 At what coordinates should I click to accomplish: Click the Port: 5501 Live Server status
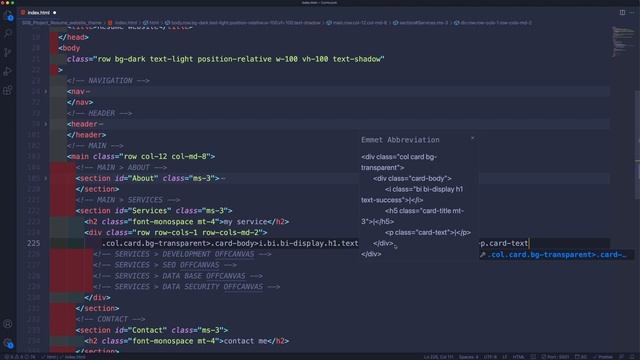coord(556,357)
